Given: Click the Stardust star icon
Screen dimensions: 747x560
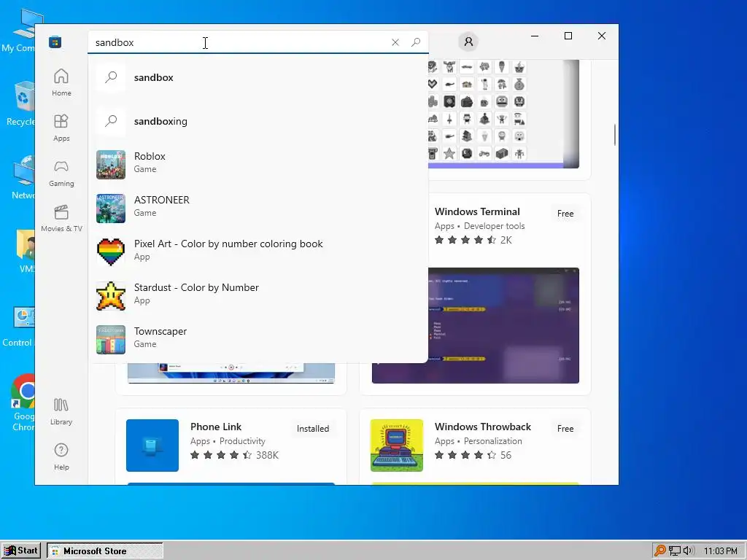Looking at the screenshot, I should coord(111,296).
